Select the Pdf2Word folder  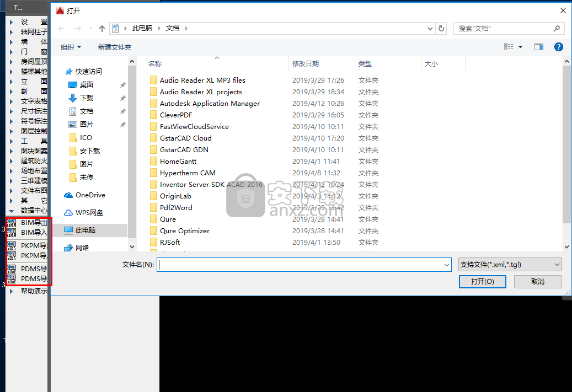coord(176,208)
